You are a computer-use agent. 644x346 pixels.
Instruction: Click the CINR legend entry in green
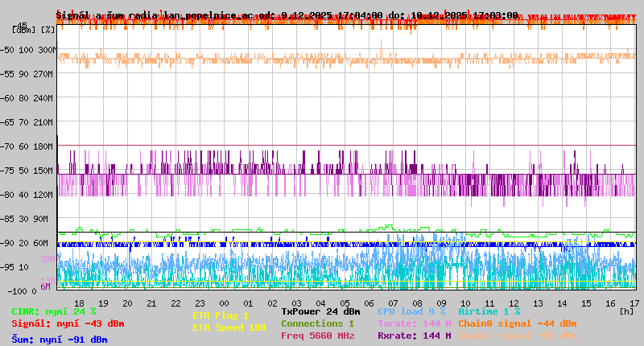(53, 311)
